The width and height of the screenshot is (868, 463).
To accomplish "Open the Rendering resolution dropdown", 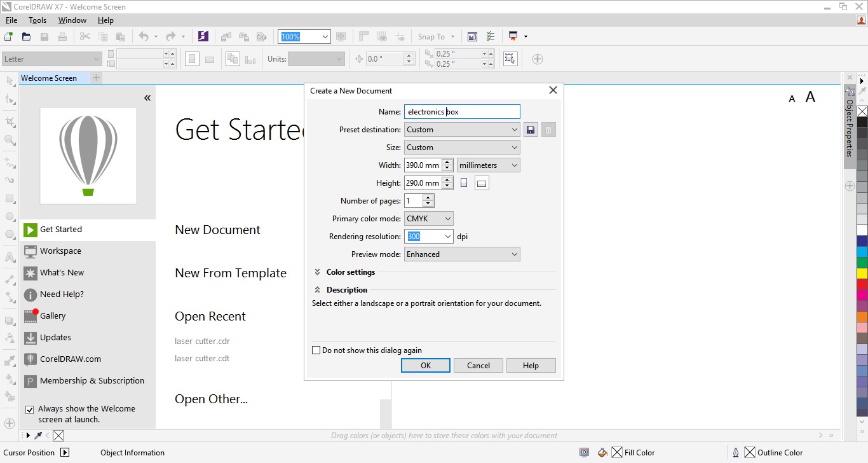I will [447, 237].
